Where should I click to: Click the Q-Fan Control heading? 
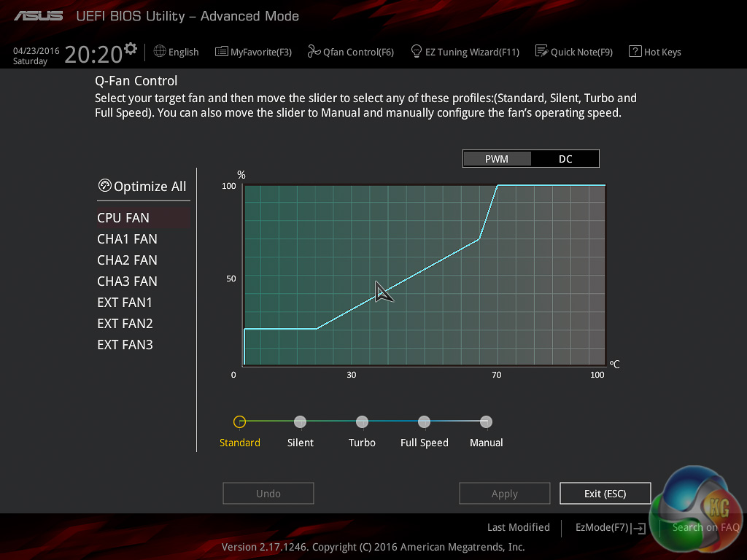click(x=136, y=80)
